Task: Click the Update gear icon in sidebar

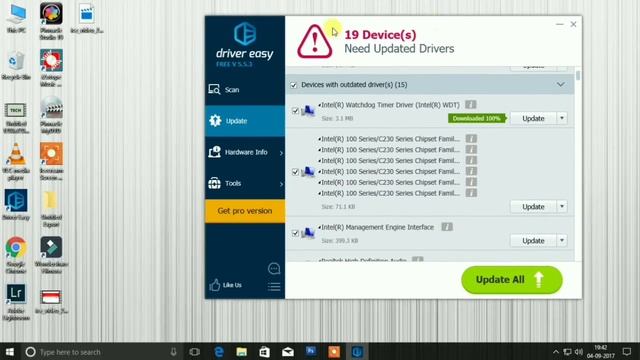Action: pyautogui.click(x=215, y=120)
